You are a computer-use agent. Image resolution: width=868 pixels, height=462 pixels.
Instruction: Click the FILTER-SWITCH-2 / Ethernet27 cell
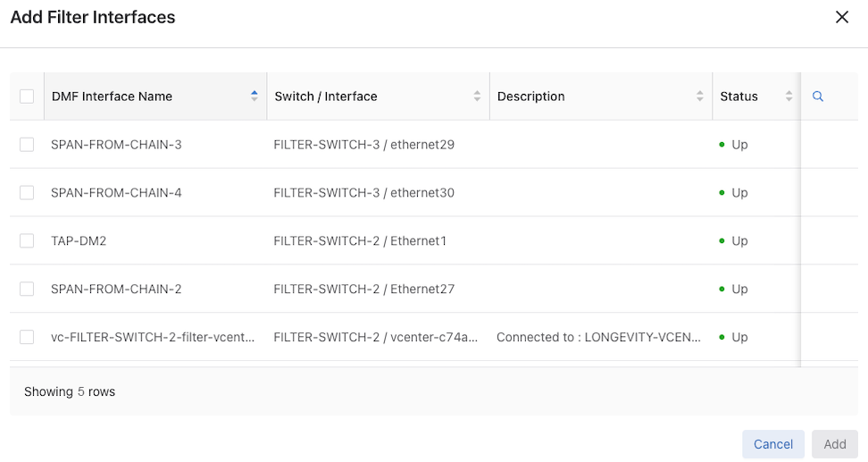click(364, 290)
